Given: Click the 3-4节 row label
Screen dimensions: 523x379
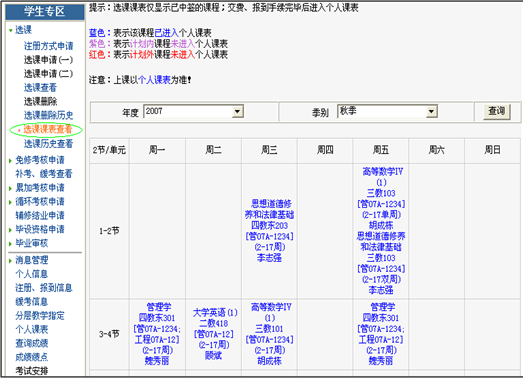Looking at the screenshot, I should pos(109,334).
